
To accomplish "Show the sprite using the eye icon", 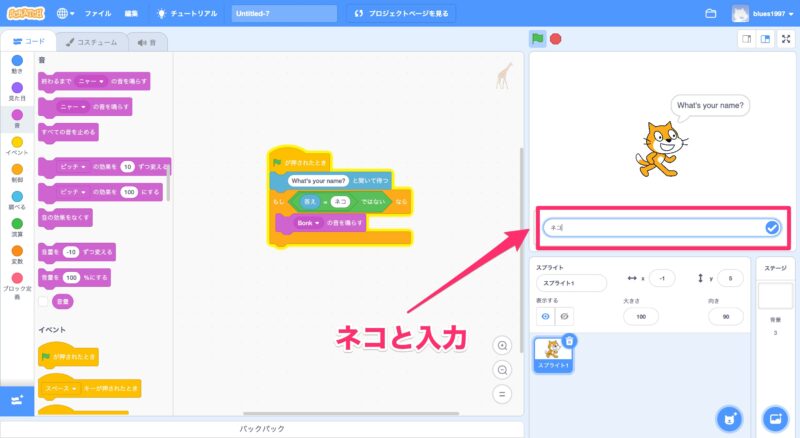I will pos(546,316).
